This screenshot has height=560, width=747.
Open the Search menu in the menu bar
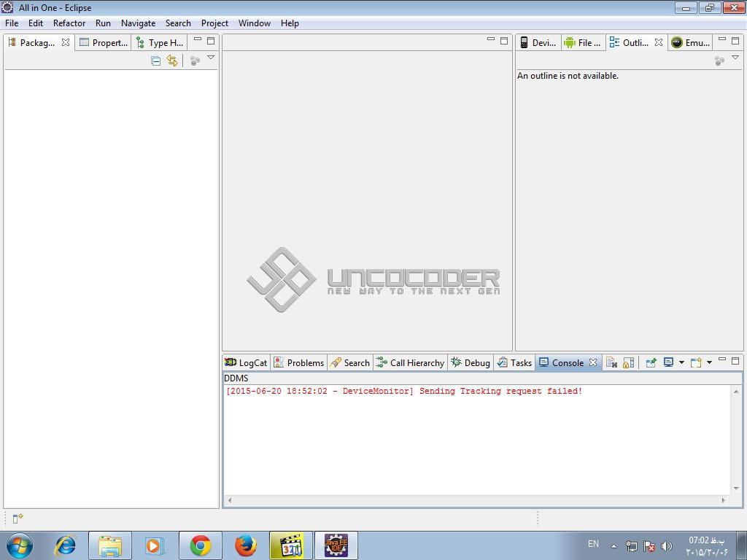(178, 23)
